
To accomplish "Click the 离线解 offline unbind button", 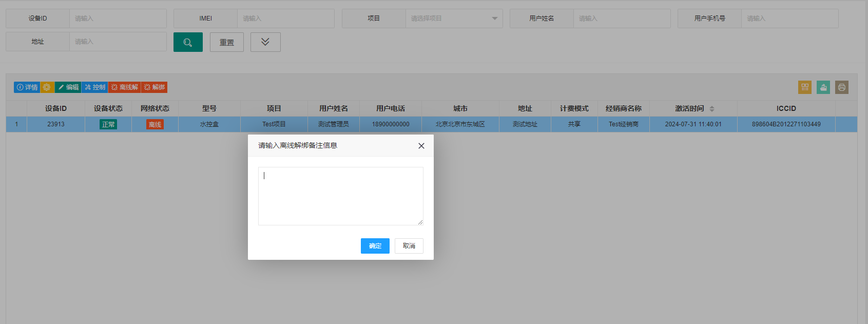I will click(125, 87).
